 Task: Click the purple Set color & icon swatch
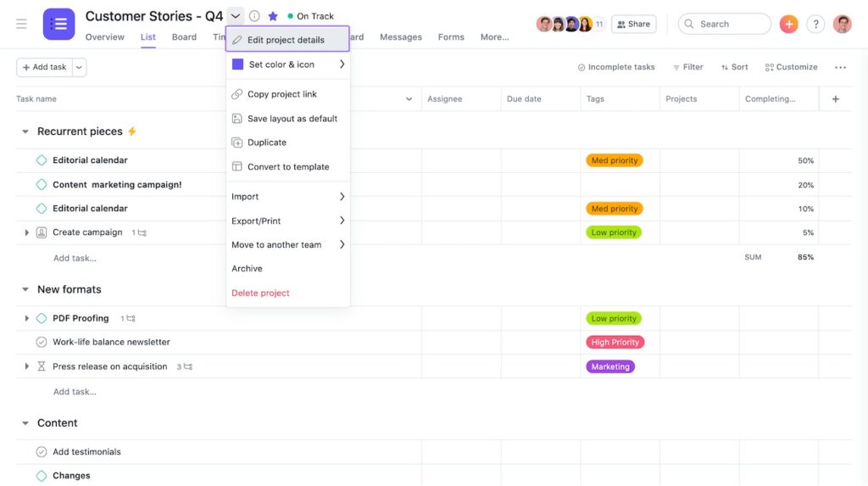237,64
